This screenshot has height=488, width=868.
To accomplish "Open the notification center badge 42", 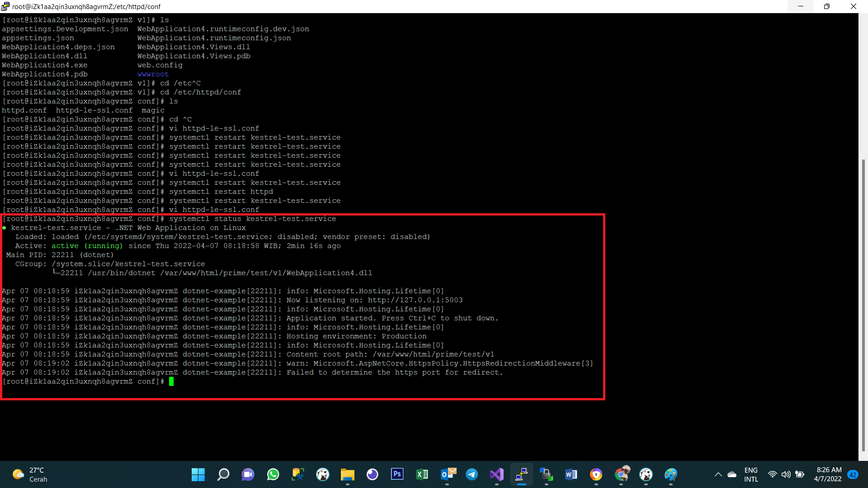I will click(853, 474).
